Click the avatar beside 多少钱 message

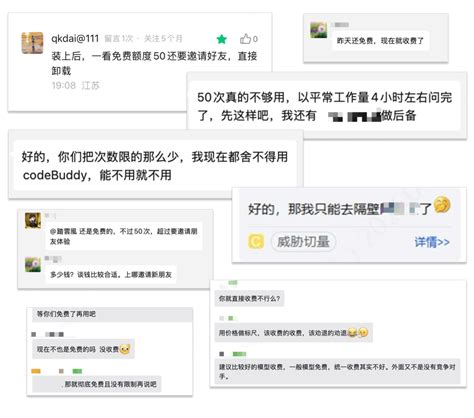click(33, 264)
